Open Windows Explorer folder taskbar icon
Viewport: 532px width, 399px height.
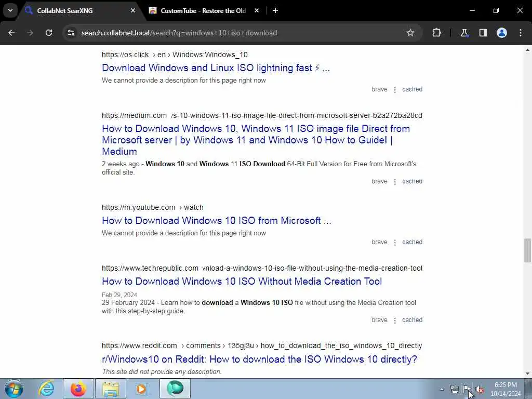(111, 389)
